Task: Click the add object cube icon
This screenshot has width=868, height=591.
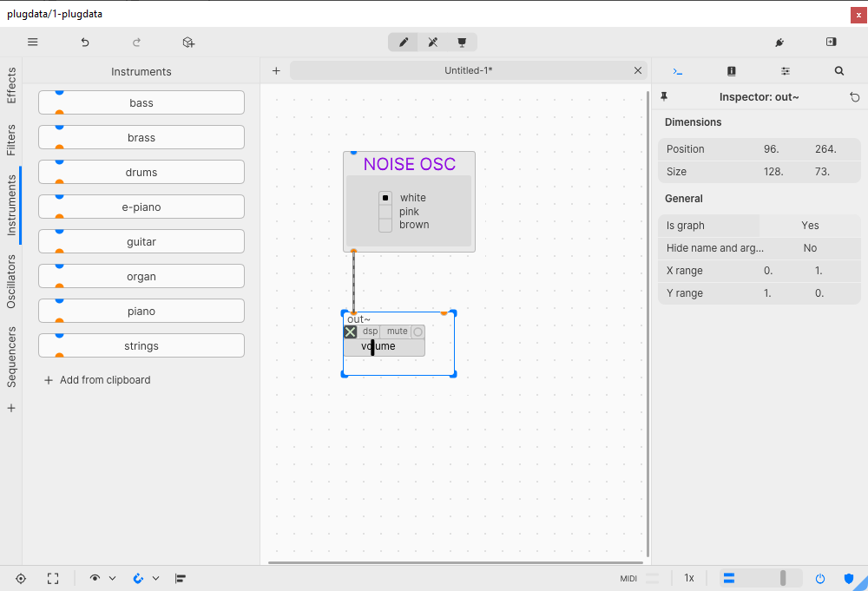Action: pos(188,42)
